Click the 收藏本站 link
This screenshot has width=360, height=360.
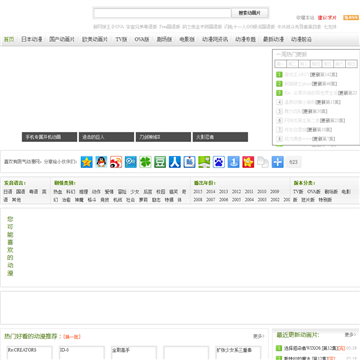tap(305, 18)
